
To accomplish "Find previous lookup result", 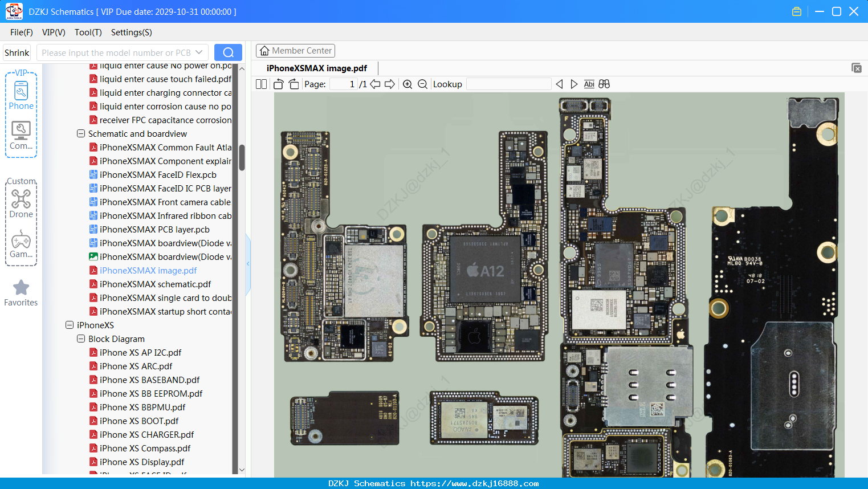I will click(559, 84).
